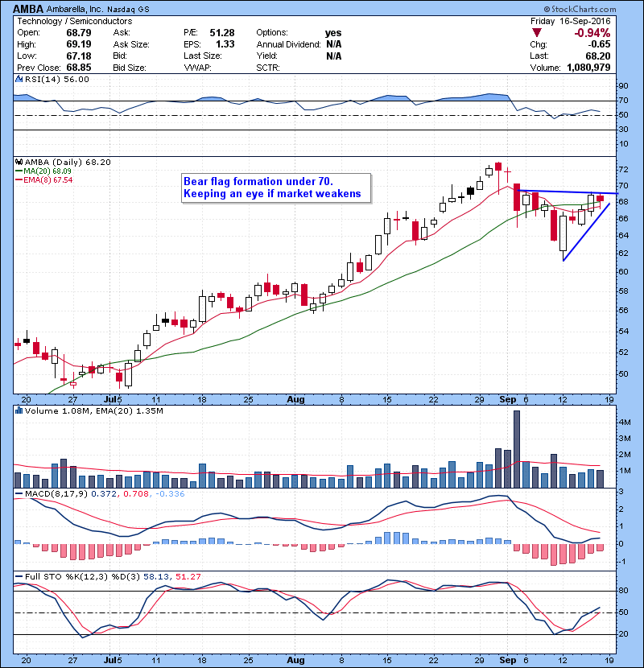Click the Prev Close value 68.85
The width and height of the screenshot is (644, 668).
tap(79, 68)
